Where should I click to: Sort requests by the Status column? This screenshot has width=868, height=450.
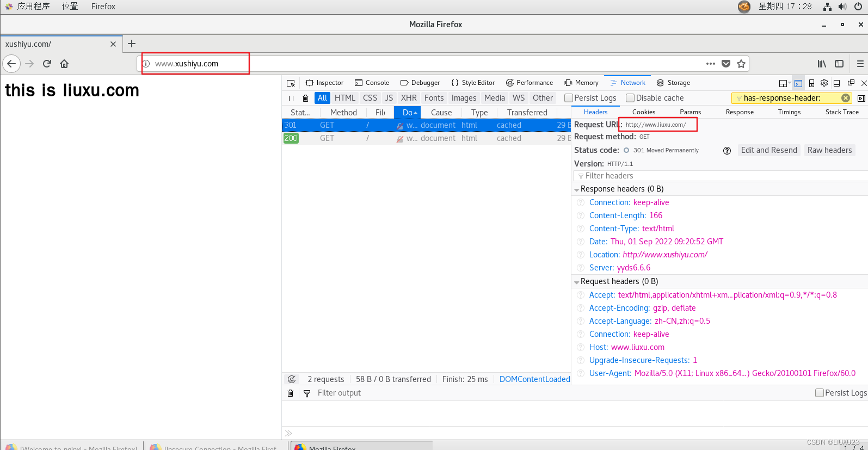coord(300,113)
